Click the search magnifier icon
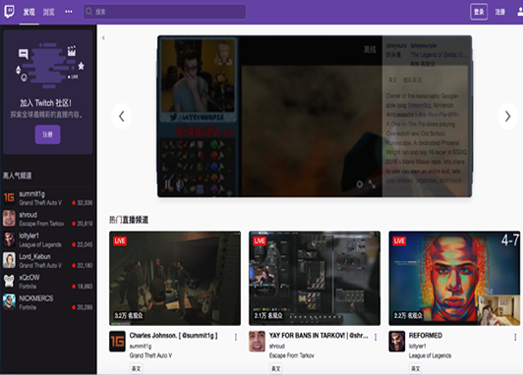Viewport: 523px width, 375px height. (x=89, y=12)
